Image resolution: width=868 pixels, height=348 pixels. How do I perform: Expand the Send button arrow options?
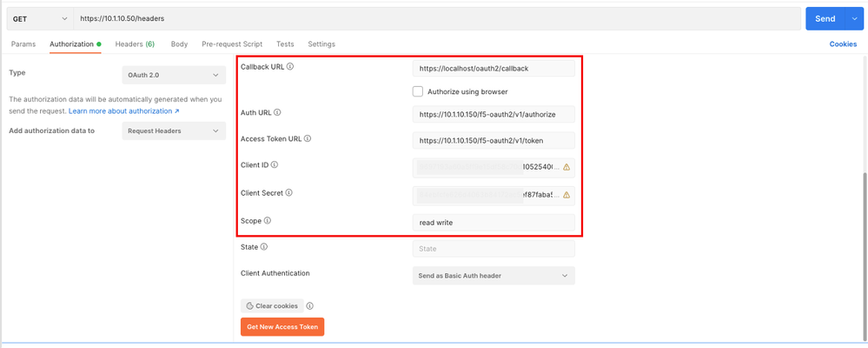tap(853, 18)
